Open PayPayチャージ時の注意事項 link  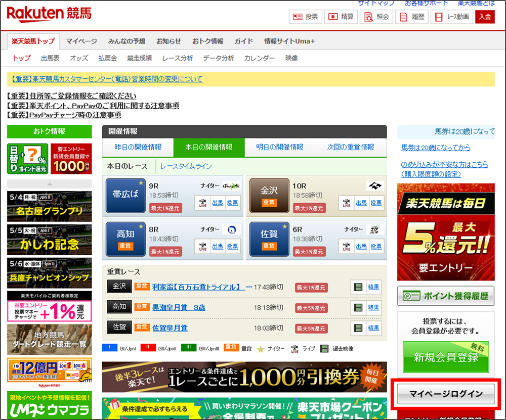64,115
